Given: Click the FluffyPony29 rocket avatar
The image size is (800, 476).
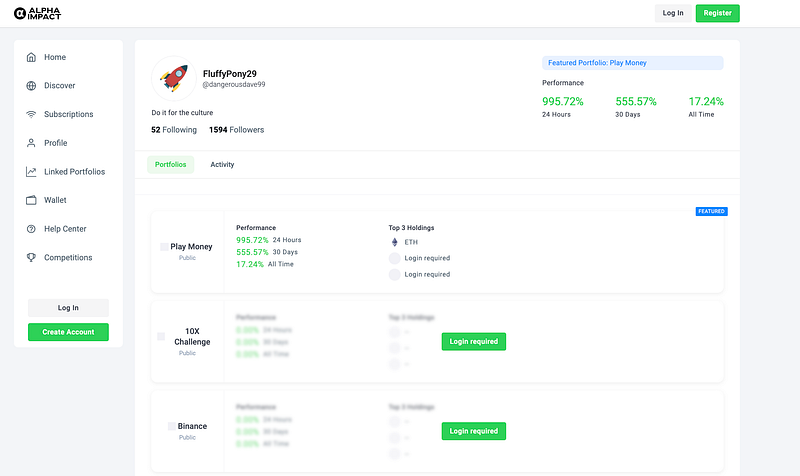Looking at the screenshot, I should point(173,79).
